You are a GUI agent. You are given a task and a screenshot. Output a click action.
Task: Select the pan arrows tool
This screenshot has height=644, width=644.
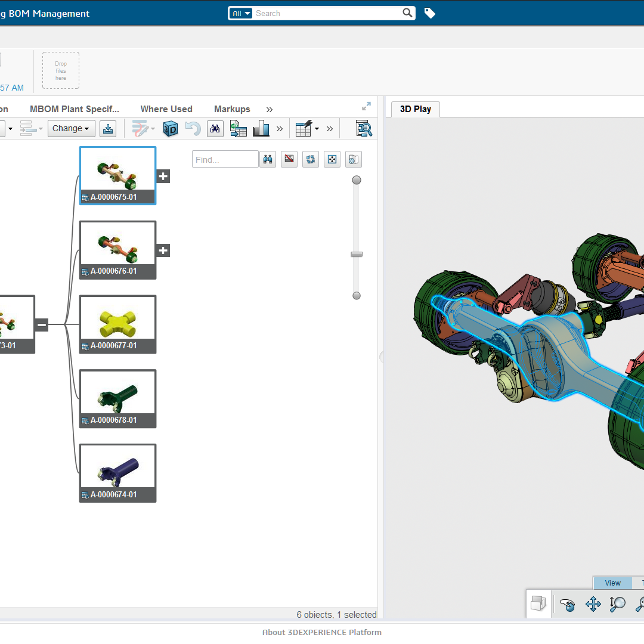pos(593,605)
